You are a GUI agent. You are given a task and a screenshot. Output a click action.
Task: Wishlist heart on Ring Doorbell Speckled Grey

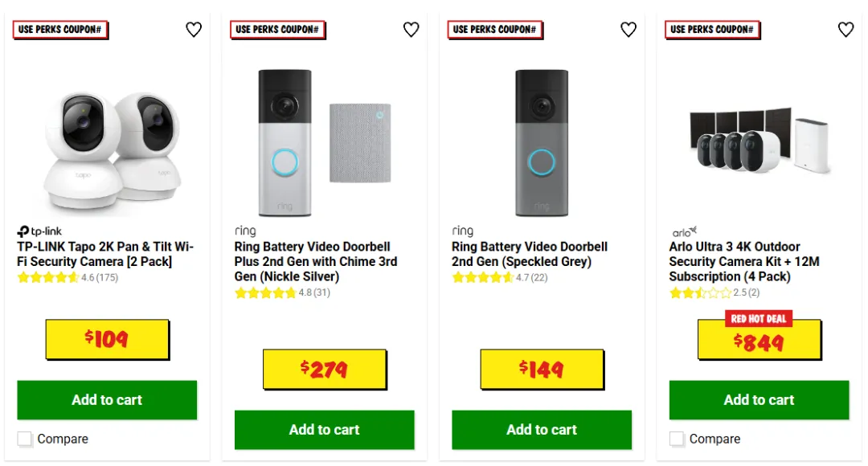click(x=628, y=30)
